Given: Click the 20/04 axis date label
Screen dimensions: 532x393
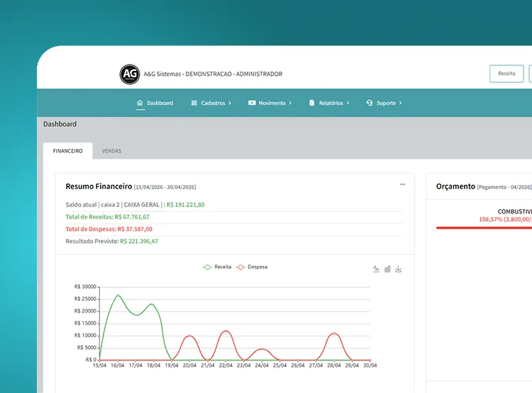Looking at the screenshot, I should tap(189, 365).
